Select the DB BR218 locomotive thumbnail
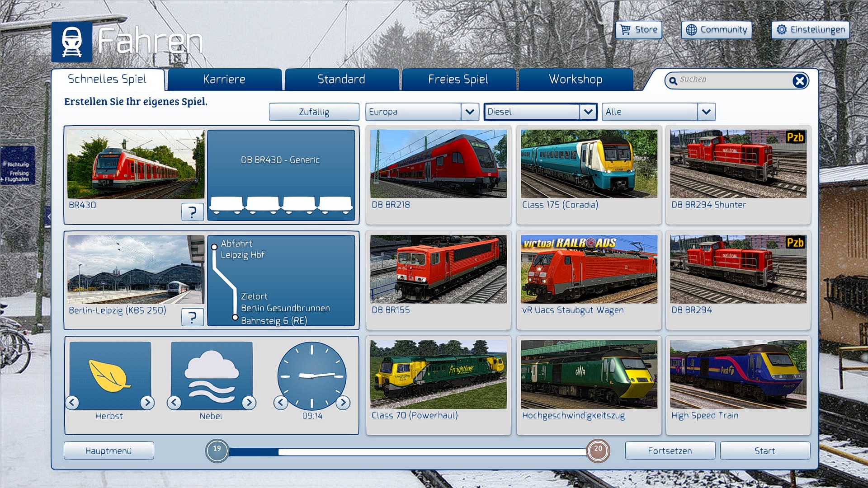The image size is (868, 488). coord(438,164)
